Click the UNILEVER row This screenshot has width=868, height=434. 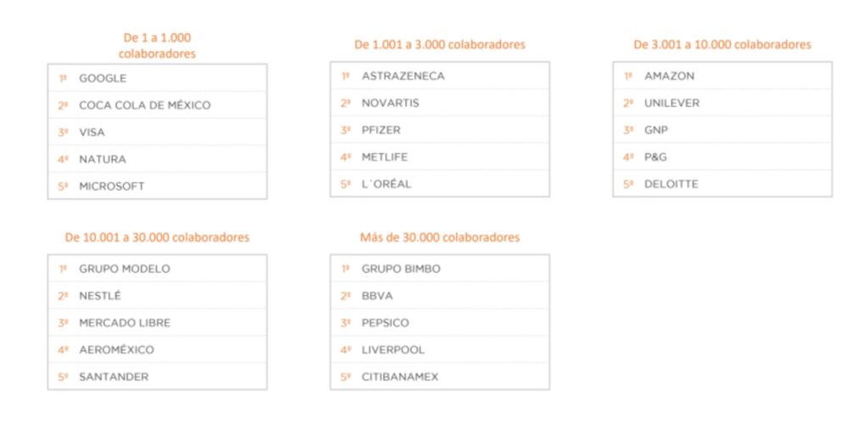(672, 103)
